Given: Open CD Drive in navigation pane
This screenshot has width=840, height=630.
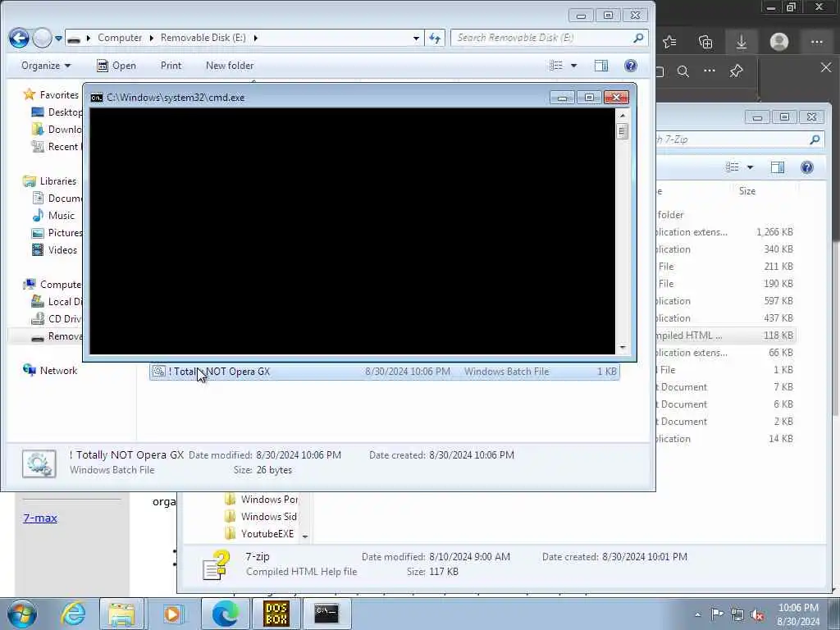Looking at the screenshot, I should (57, 319).
